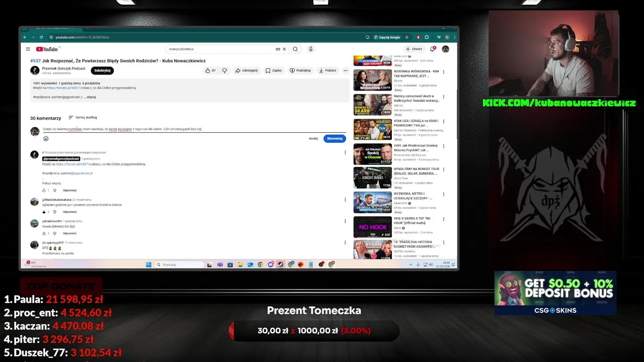
Task: Open the Windows Start button
Action: 148,264
